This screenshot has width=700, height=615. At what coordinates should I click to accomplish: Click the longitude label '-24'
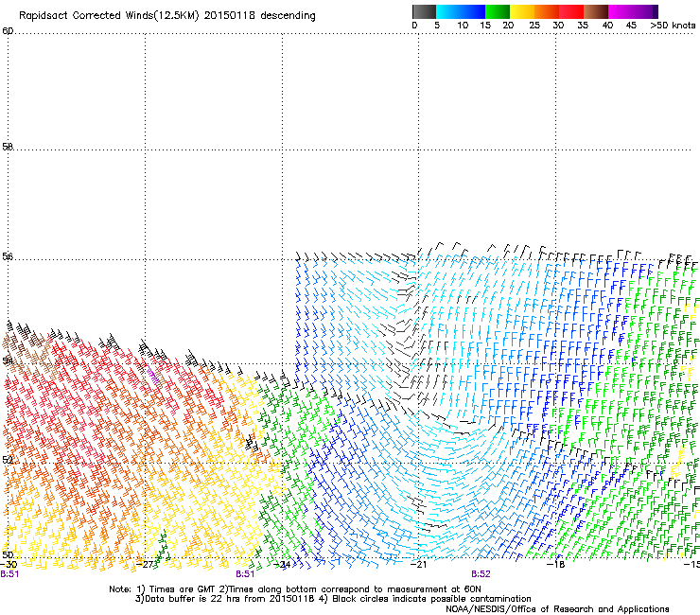coord(282,565)
